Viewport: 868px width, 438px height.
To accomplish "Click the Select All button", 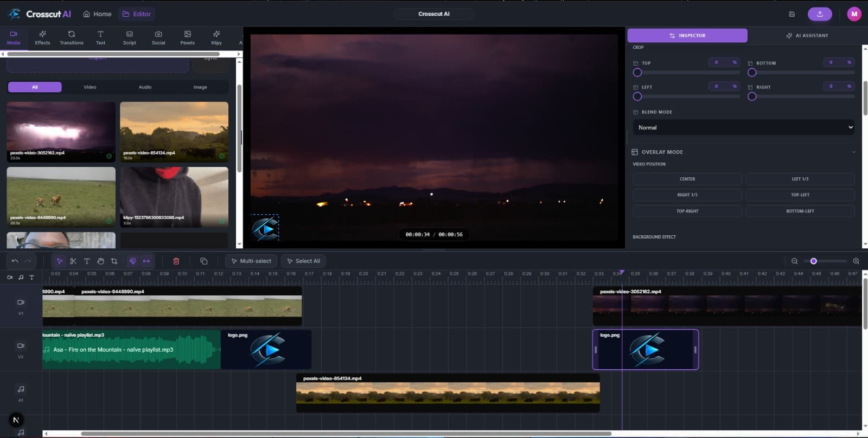I will (x=303, y=261).
